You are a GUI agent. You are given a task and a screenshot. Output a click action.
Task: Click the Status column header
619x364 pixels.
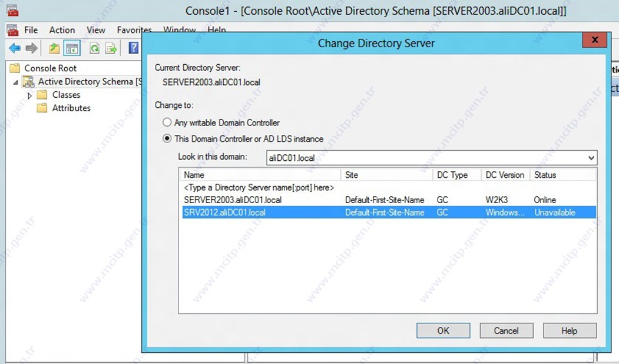563,175
